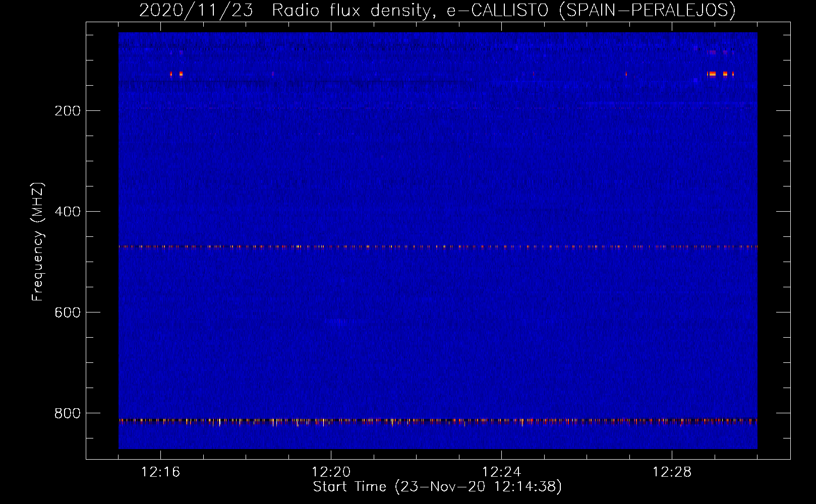Click the 12:20 time tick label
The height and width of the screenshot is (504, 816).
(331, 472)
